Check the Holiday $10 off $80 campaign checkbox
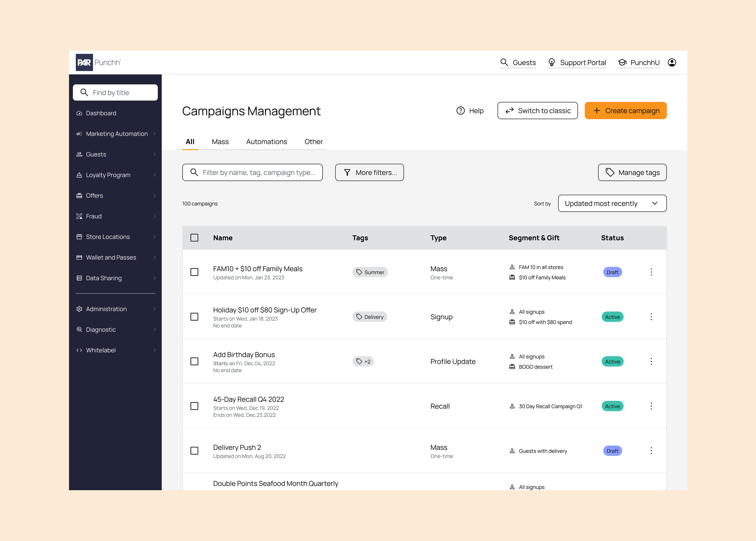 194,317
